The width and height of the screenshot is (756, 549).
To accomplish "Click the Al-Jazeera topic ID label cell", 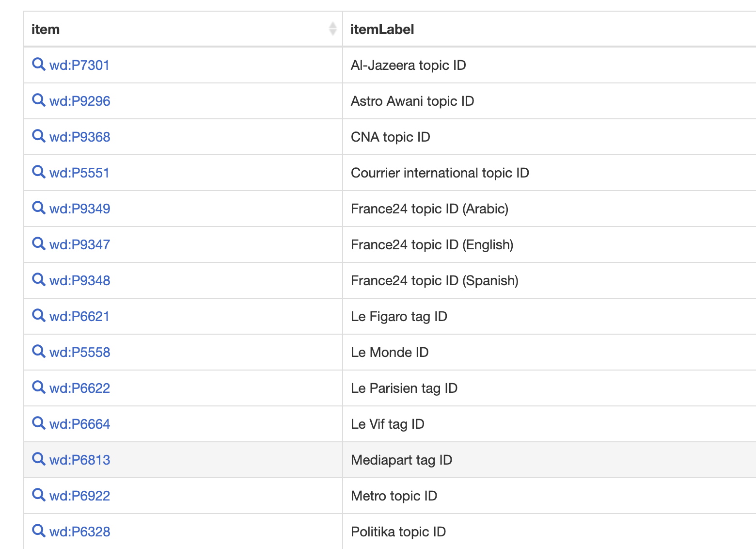I will coord(408,65).
